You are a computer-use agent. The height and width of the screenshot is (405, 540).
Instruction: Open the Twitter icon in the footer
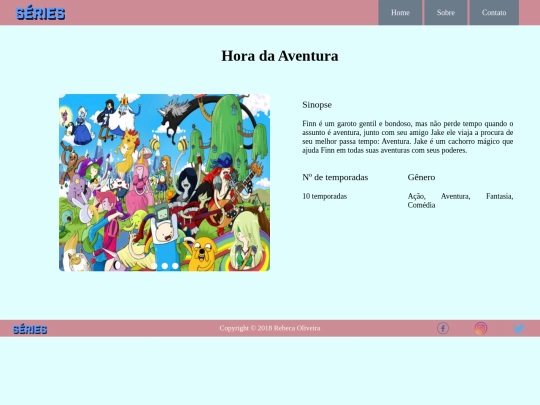(518, 328)
